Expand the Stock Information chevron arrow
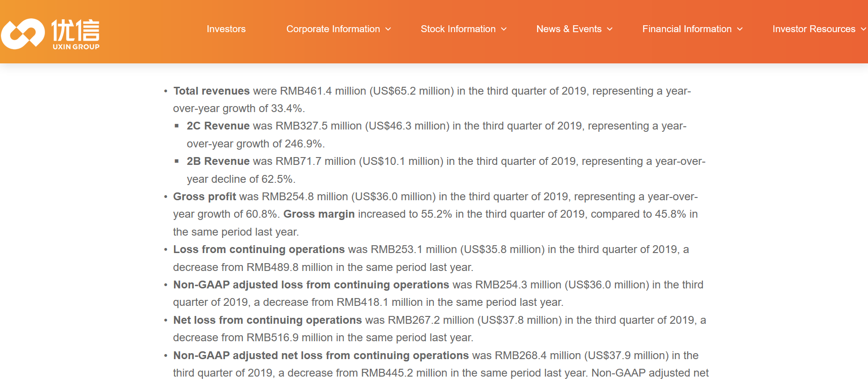The image size is (868, 383). click(x=504, y=29)
